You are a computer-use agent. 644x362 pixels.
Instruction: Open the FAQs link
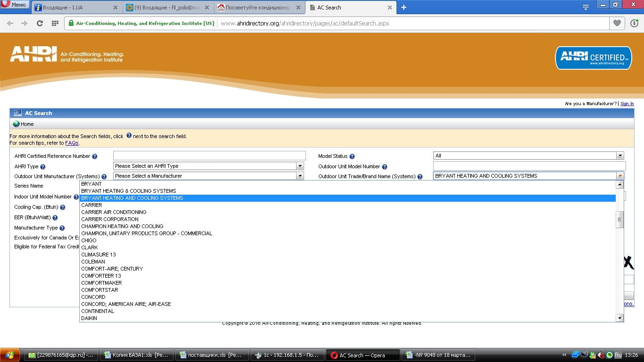[72, 143]
